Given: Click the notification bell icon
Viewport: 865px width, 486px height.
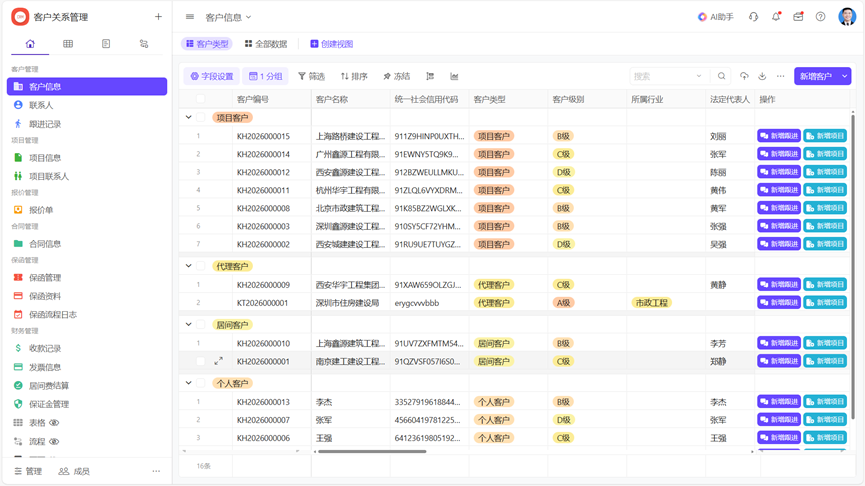Looking at the screenshot, I should click(776, 17).
